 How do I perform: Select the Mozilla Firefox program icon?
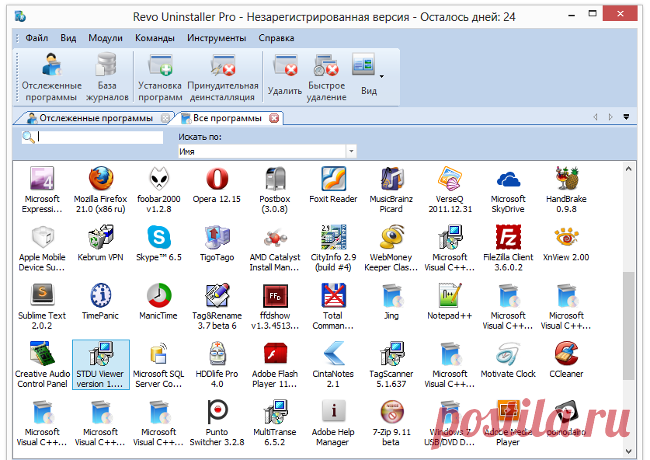click(x=101, y=180)
